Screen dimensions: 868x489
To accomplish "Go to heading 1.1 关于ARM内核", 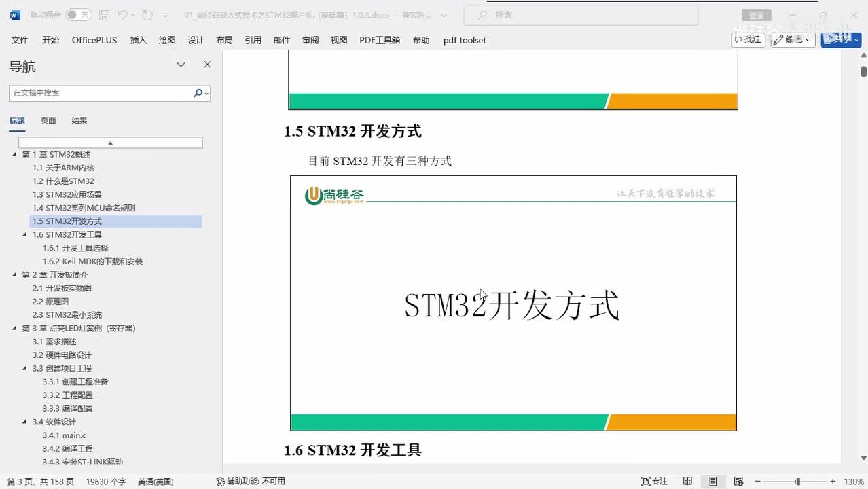I will click(x=63, y=168).
